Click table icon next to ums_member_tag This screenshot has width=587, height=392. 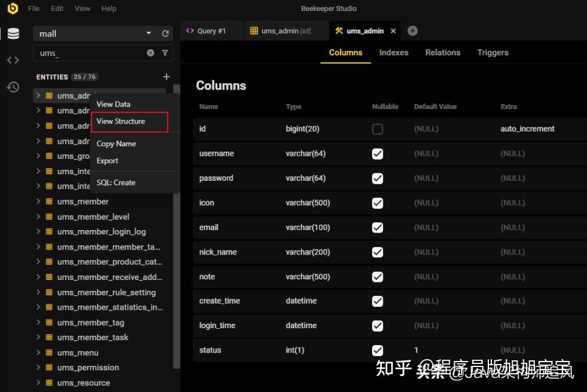pos(49,323)
